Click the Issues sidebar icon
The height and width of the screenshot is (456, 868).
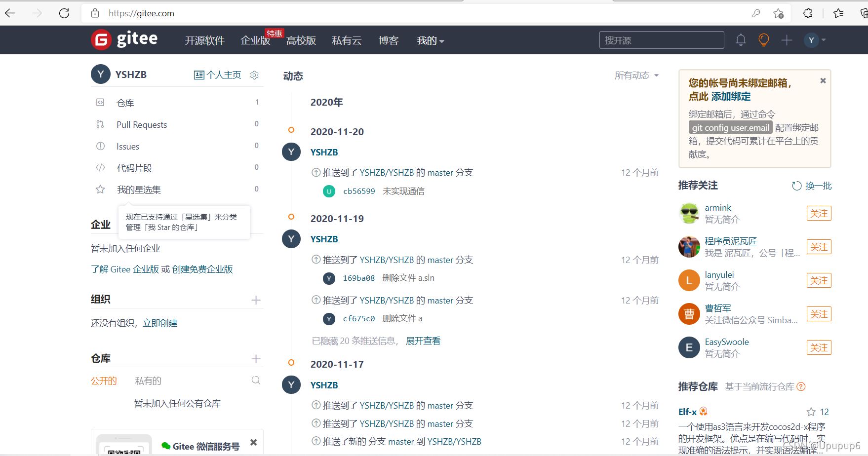pyautogui.click(x=100, y=146)
